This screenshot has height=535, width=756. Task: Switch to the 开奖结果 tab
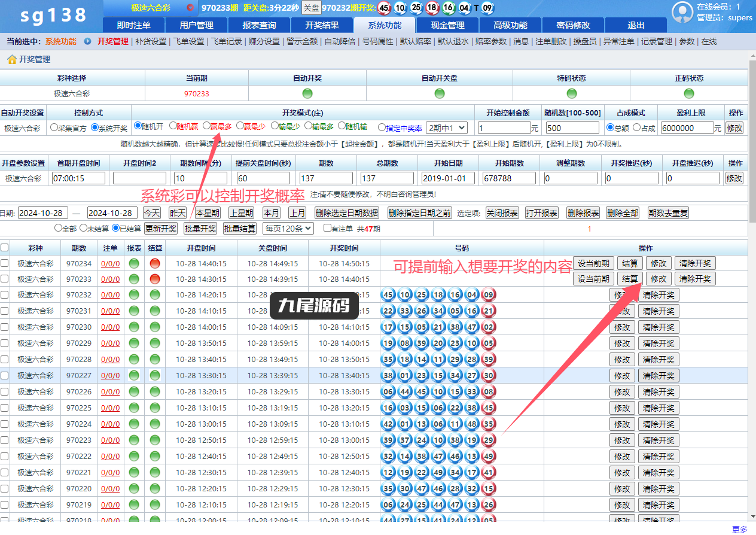[322, 25]
